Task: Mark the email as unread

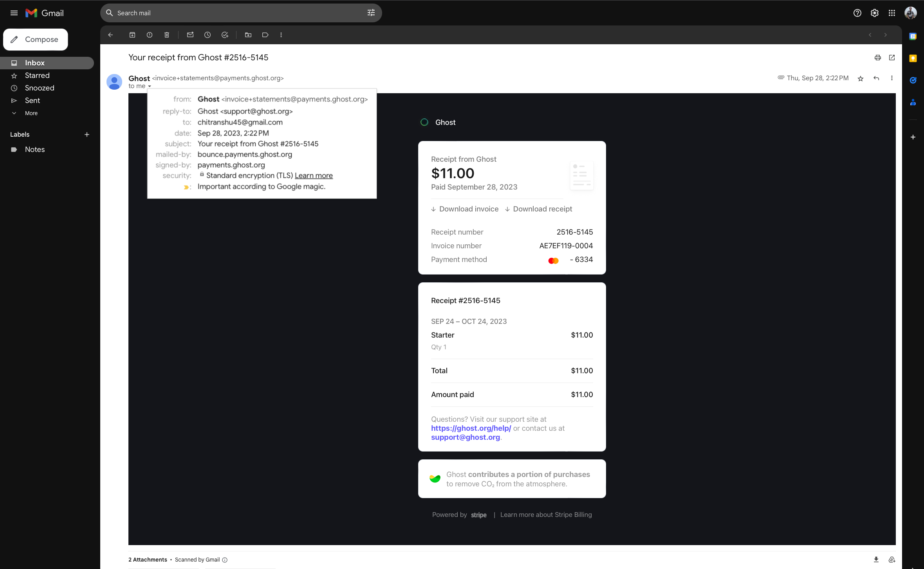Action: click(x=190, y=35)
